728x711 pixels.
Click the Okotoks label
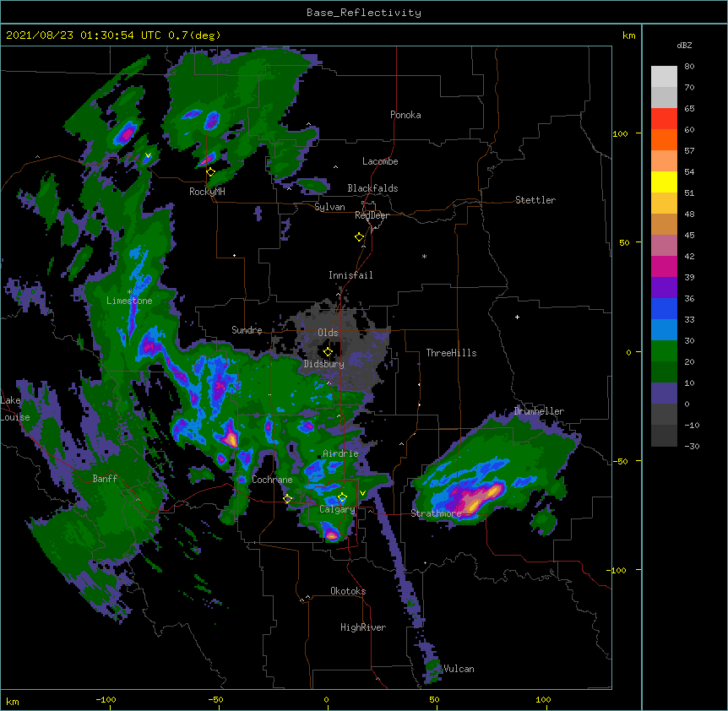(x=348, y=591)
